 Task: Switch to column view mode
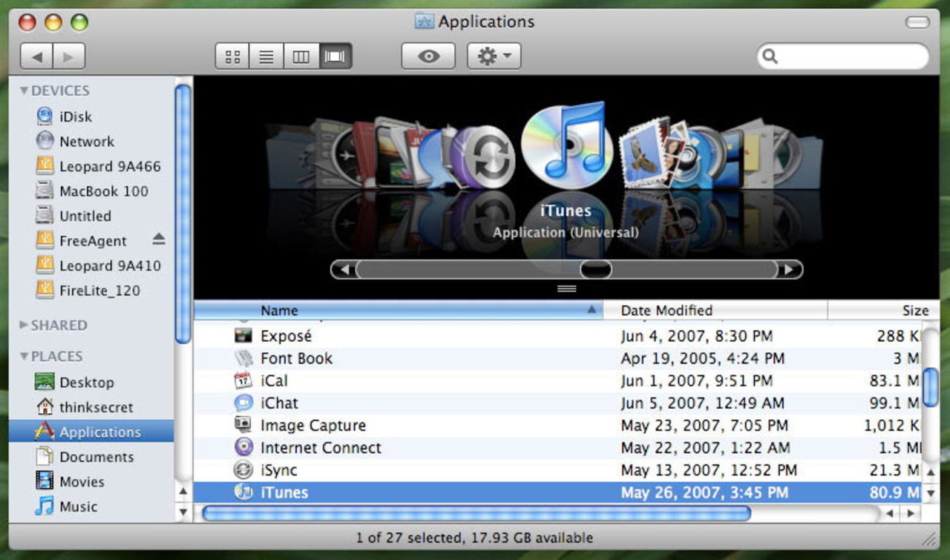301,56
